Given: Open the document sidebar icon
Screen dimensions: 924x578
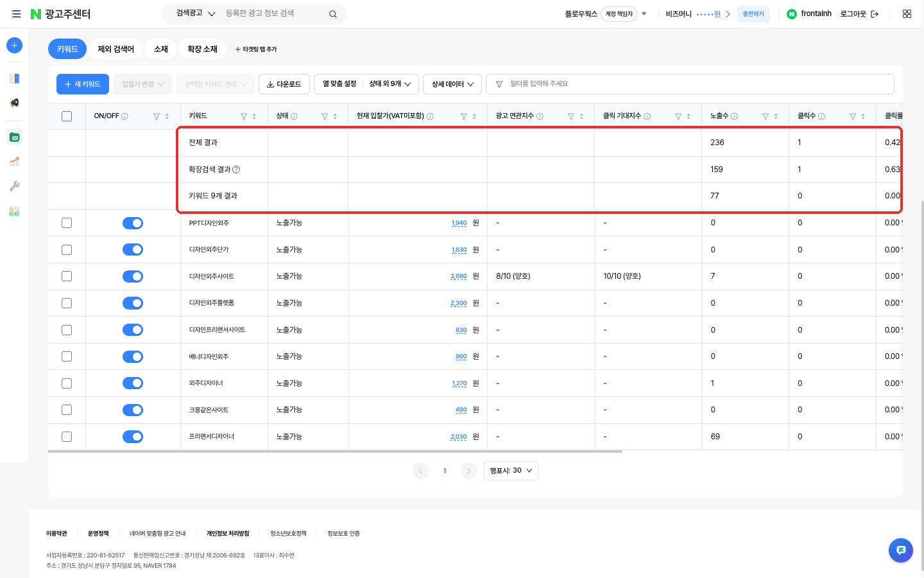Looking at the screenshot, I should tap(14, 78).
